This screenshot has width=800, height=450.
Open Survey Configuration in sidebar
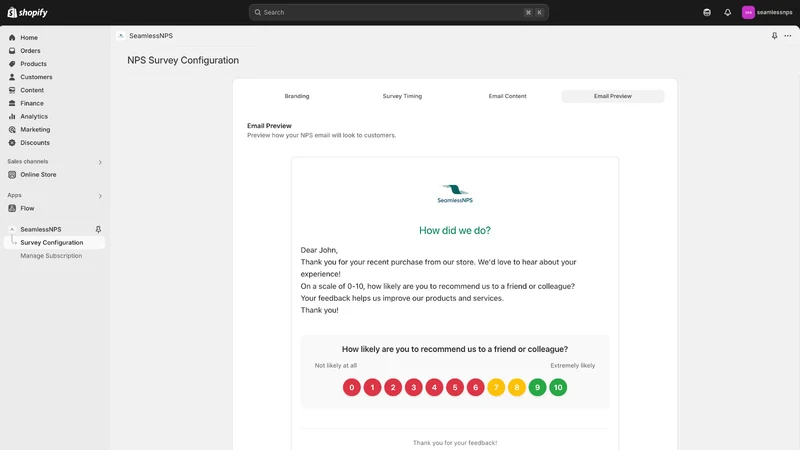click(x=54, y=242)
